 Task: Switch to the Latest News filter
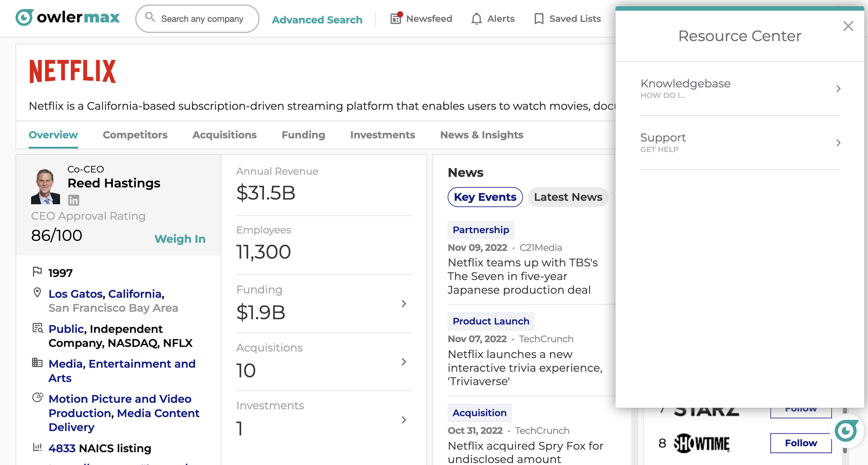tap(568, 197)
